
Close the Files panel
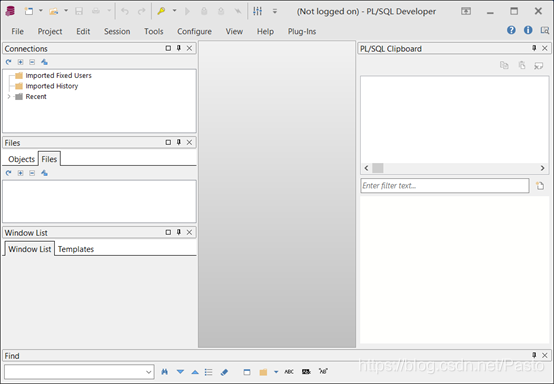(x=190, y=142)
